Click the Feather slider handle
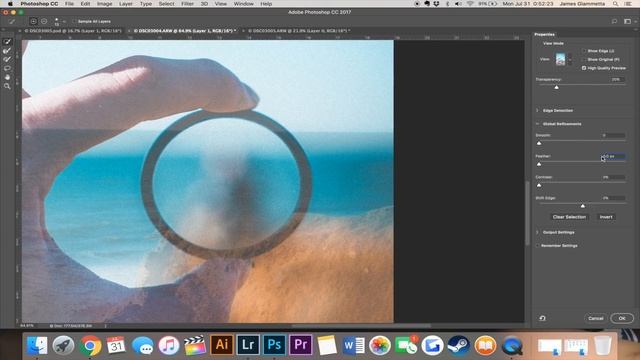 [x=539, y=164]
